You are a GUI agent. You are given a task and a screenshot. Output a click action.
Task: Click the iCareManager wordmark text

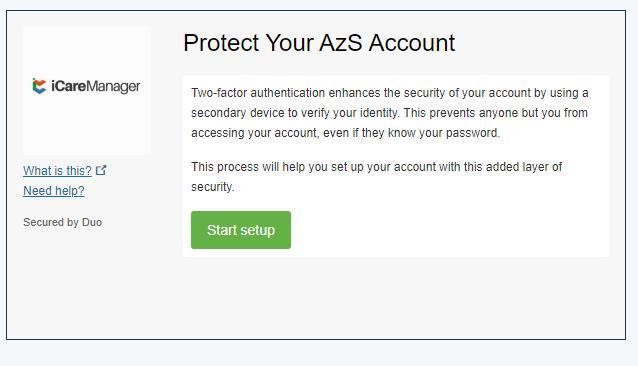click(x=96, y=86)
